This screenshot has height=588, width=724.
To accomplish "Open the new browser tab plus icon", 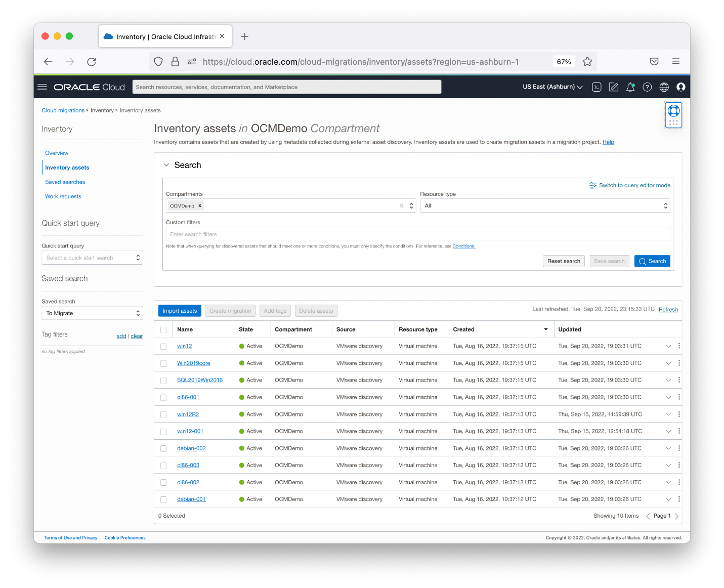I will click(x=245, y=36).
